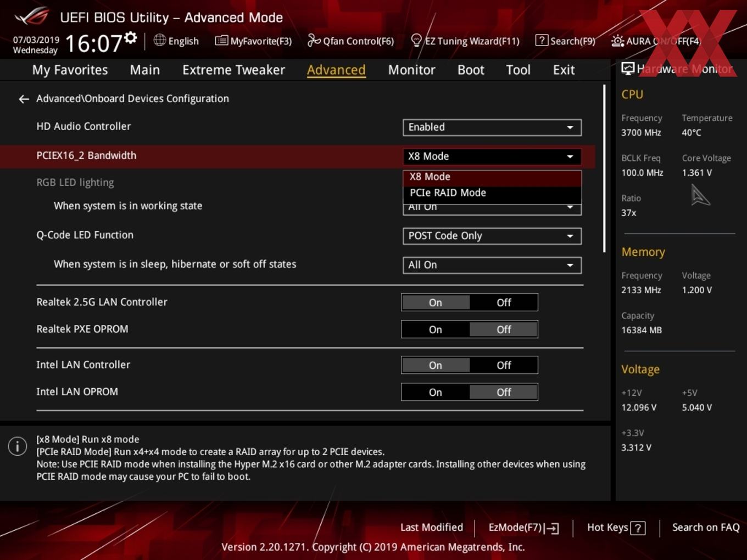Open the Exit tab

pos(564,70)
